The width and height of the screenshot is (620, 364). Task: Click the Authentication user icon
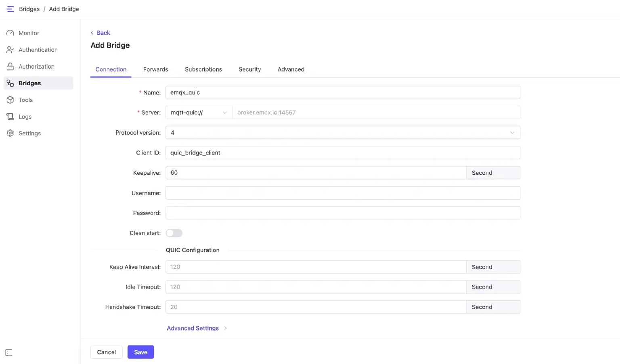click(10, 50)
